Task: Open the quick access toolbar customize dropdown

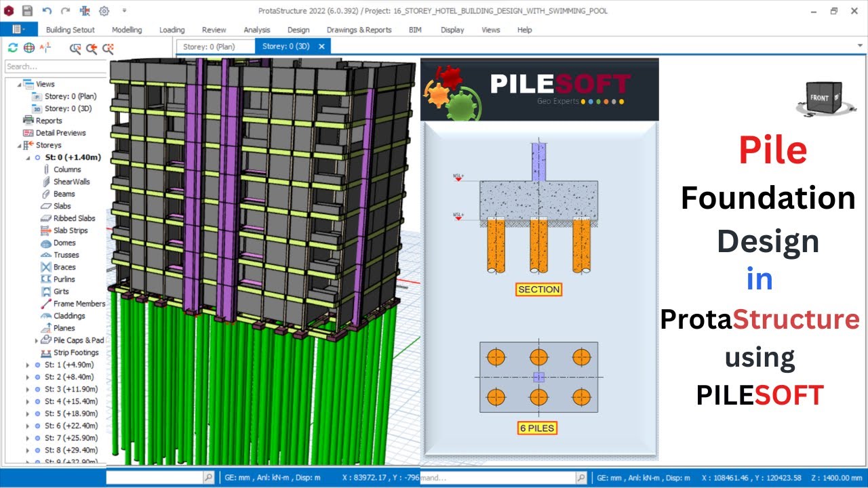Action: pos(124,11)
